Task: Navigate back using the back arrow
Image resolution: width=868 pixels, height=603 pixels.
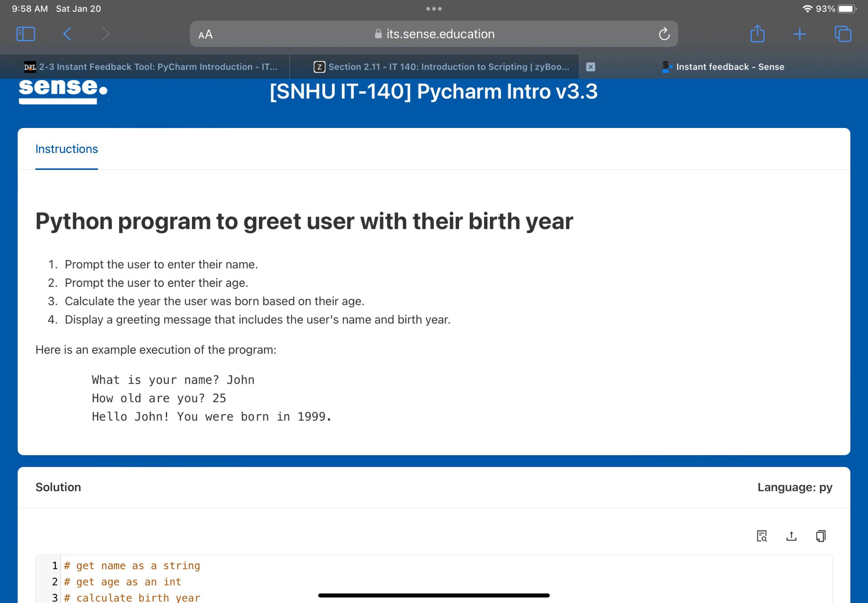Action: 67,34
